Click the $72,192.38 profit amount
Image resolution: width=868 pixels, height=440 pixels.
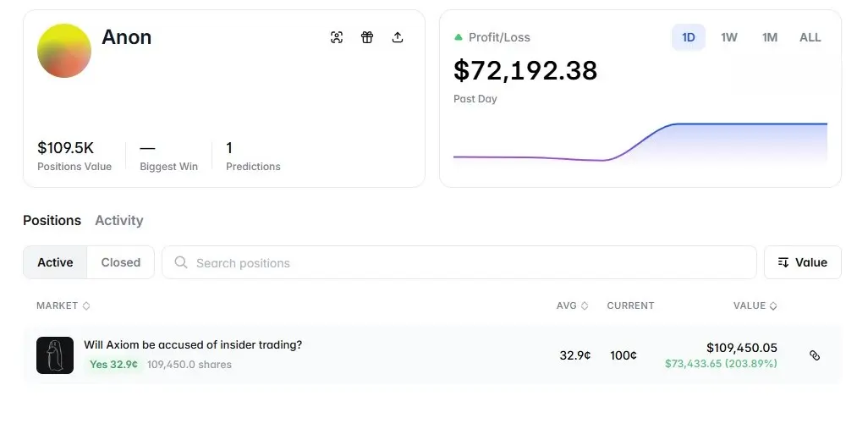[525, 70]
